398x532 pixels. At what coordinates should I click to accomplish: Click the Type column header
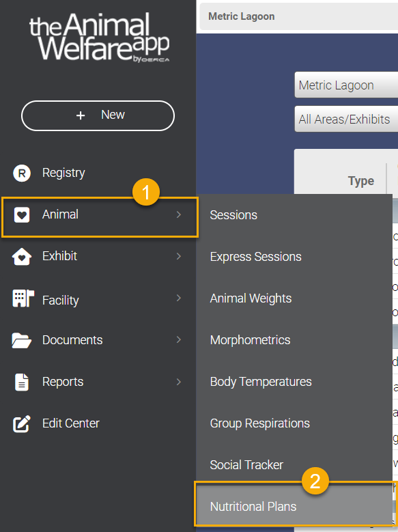pos(361,181)
